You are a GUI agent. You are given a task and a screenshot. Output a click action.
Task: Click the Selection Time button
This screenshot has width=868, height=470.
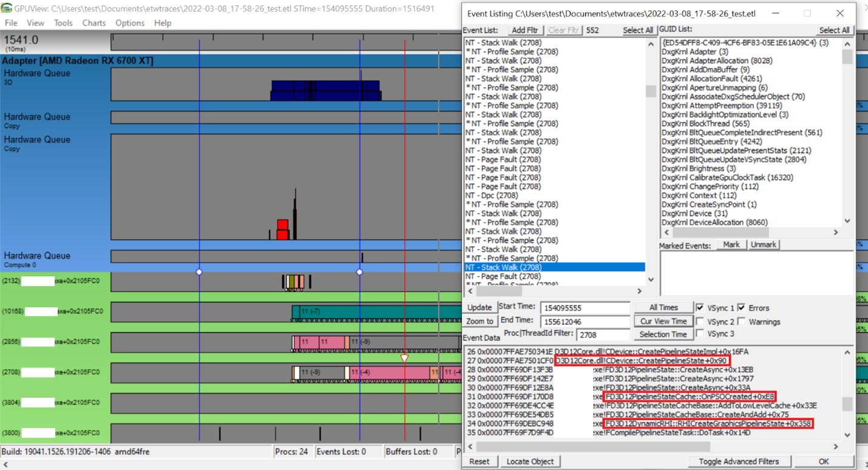[663, 334]
